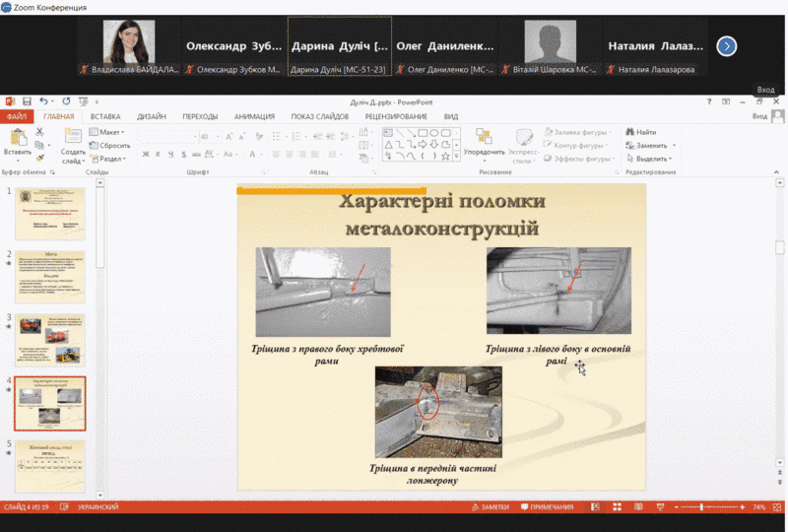
Task: Open the Arrange (Упорядочить) tool
Action: (x=484, y=138)
